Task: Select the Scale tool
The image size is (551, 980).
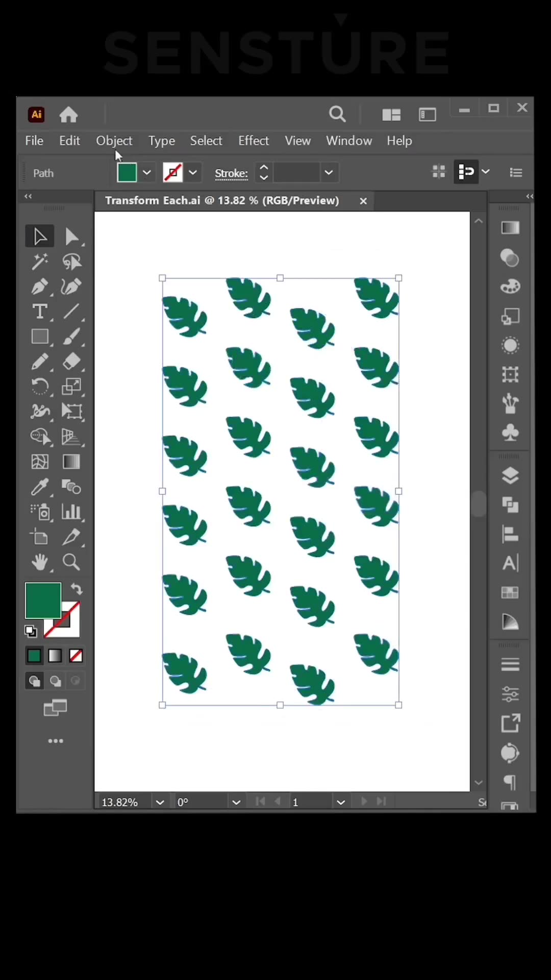Action: [x=72, y=386]
